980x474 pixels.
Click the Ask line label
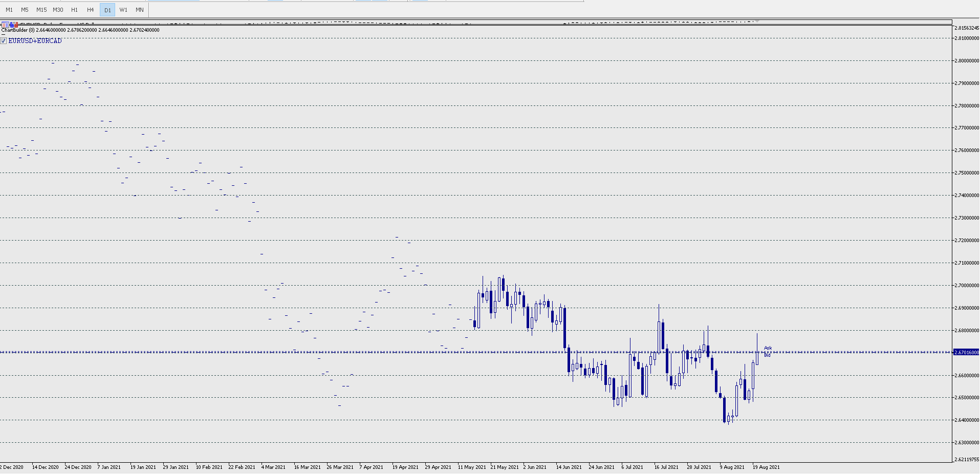(768, 348)
